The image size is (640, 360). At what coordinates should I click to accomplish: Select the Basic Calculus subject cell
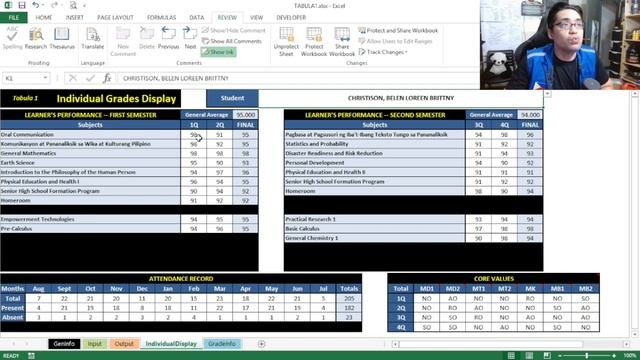(375, 229)
